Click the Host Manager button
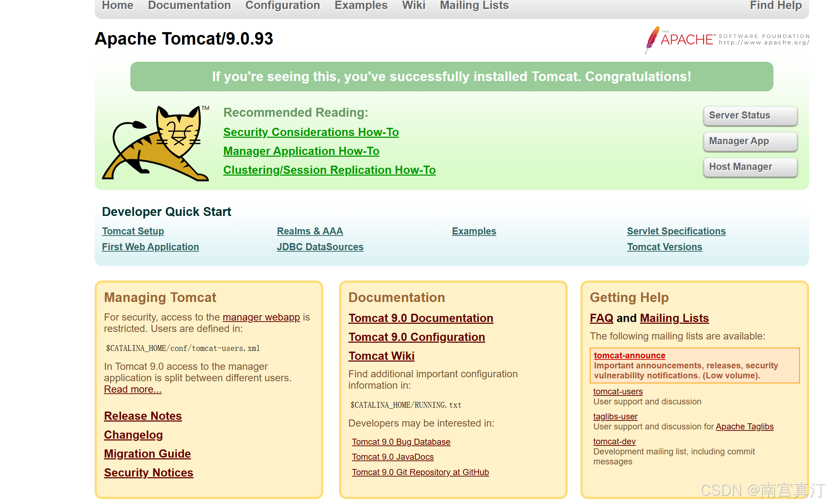The image size is (827, 504). pos(750,167)
